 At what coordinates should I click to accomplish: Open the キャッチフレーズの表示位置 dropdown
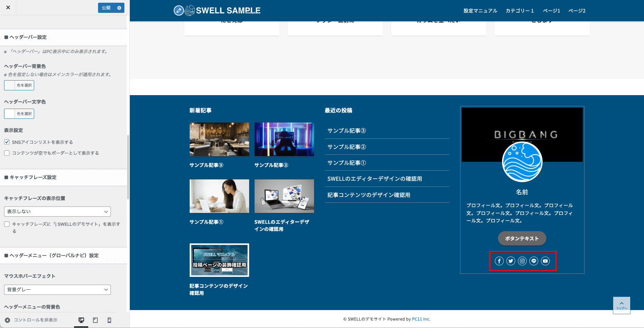click(57, 211)
